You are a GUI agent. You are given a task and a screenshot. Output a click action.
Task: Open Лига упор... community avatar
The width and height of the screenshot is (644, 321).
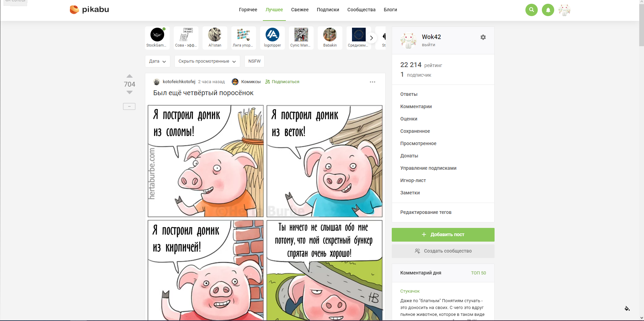[244, 35]
